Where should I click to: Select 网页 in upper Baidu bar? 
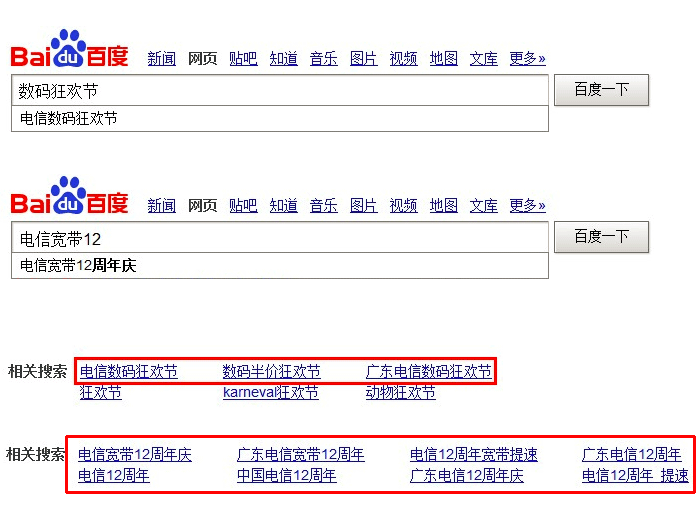pos(202,59)
